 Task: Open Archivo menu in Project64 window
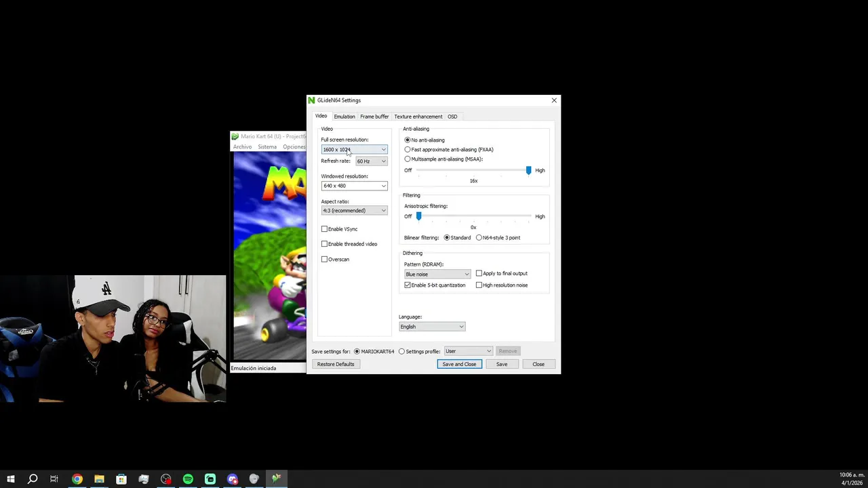point(242,147)
